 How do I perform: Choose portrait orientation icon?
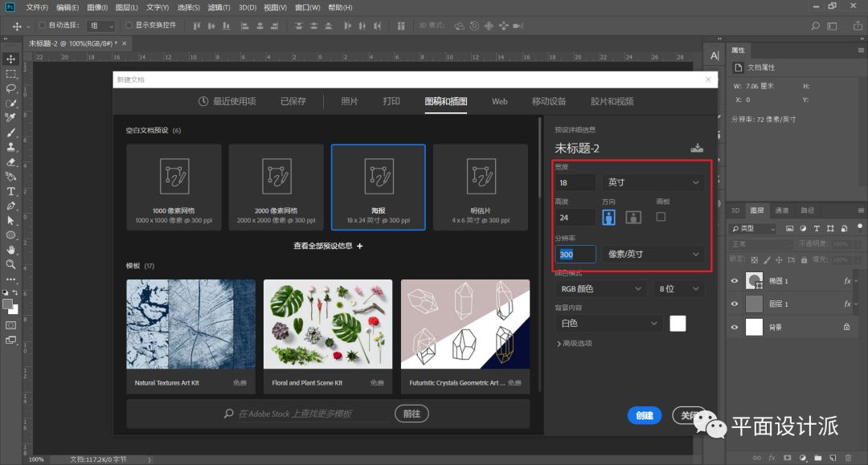pos(609,217)
